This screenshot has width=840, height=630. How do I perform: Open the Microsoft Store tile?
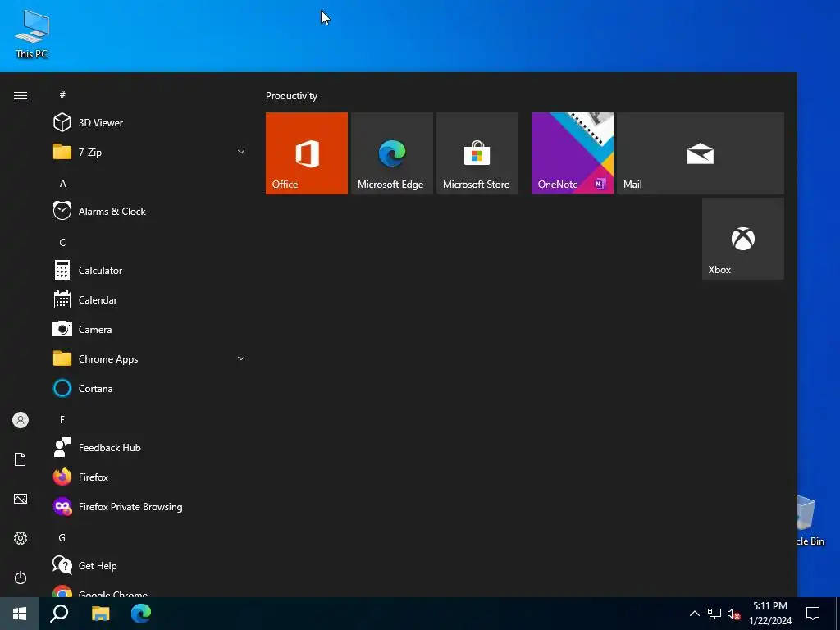477,153
